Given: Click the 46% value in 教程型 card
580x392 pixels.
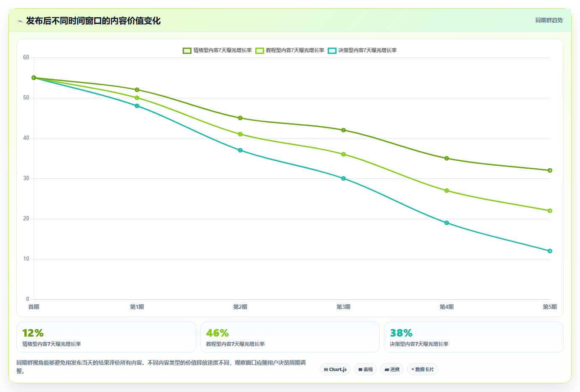Looking at the screenshot, I should 217,333.
